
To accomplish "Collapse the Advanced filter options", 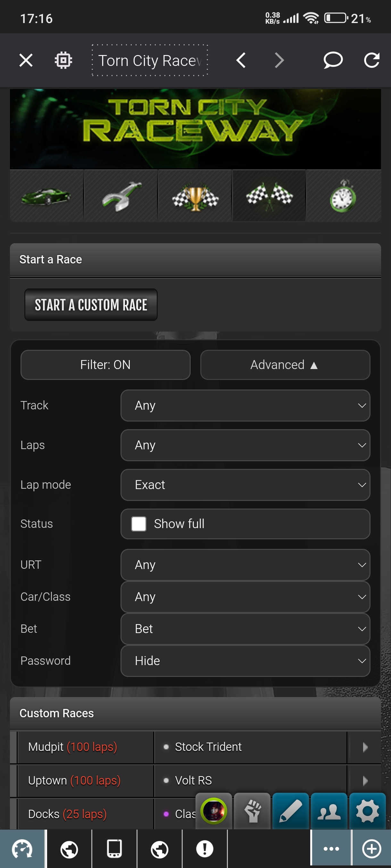I will coord(285,365).
